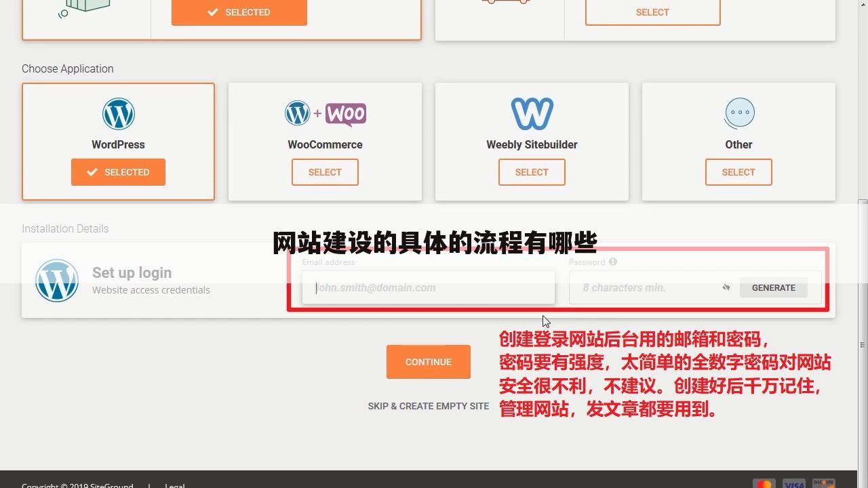This screenshot has width=868, height=488.
Task: Click the Visa payment icon in footer
Action: point(794,483)
